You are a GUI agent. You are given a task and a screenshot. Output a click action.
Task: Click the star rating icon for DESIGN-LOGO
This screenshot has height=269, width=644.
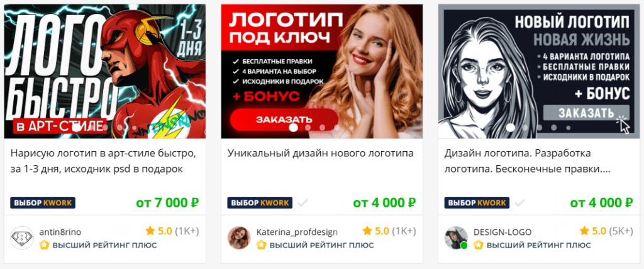[x=584, y=231]
